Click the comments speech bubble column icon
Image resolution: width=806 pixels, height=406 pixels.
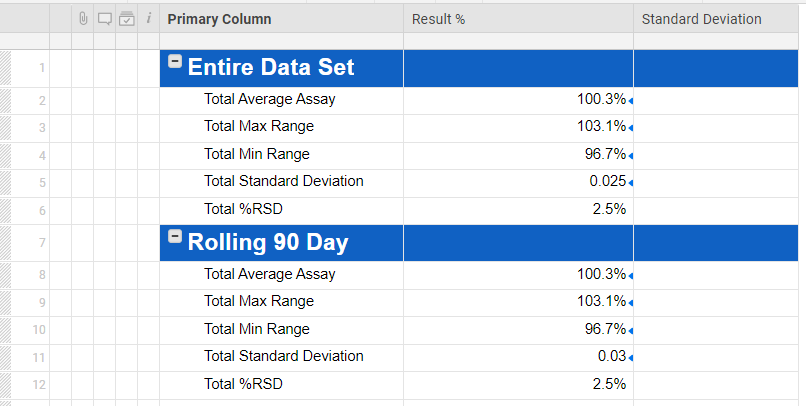point(104,19)
